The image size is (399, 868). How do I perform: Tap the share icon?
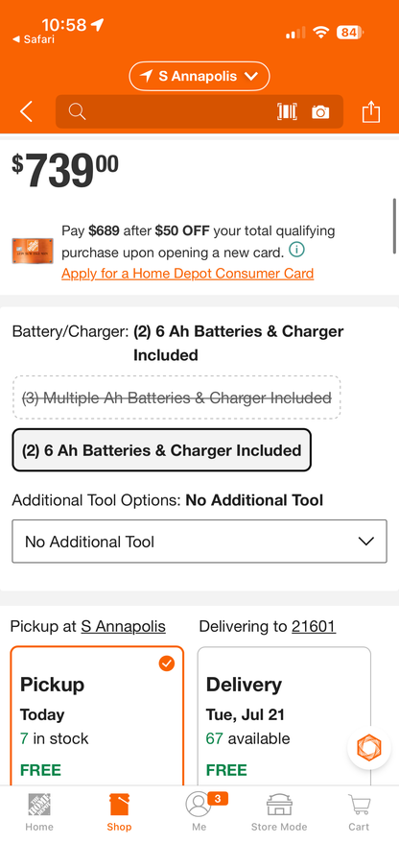click(x=371, y=111)
